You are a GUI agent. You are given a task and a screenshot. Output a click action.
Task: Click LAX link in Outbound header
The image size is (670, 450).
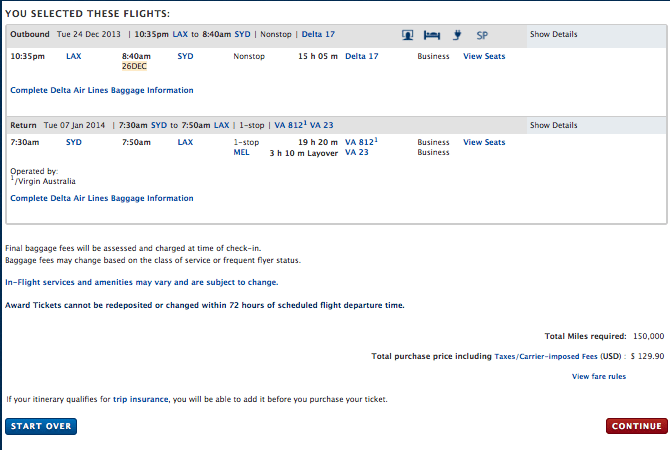[180, 34]
